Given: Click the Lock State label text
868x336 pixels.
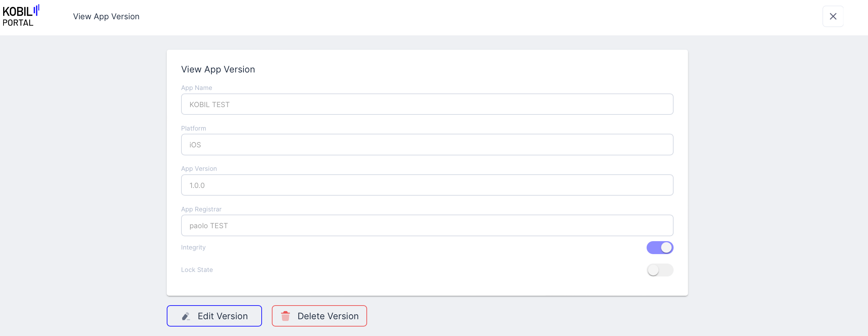Looking at the screenshot, I should point(197,270).
